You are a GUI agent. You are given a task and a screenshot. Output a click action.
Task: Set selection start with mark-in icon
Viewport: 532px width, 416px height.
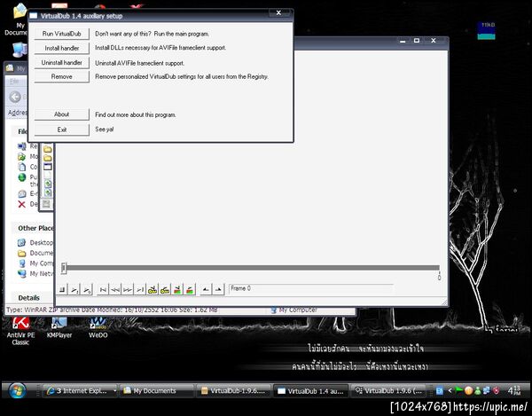(206, 289)
